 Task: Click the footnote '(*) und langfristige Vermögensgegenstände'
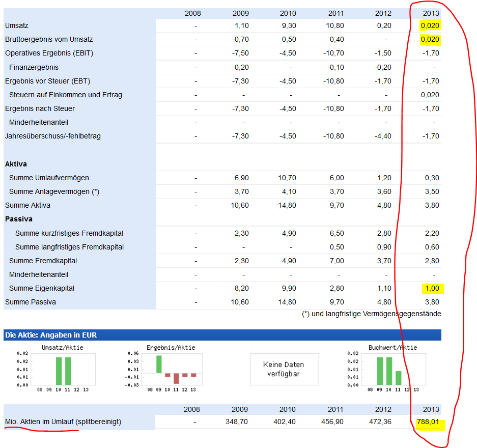coord(371,314)
